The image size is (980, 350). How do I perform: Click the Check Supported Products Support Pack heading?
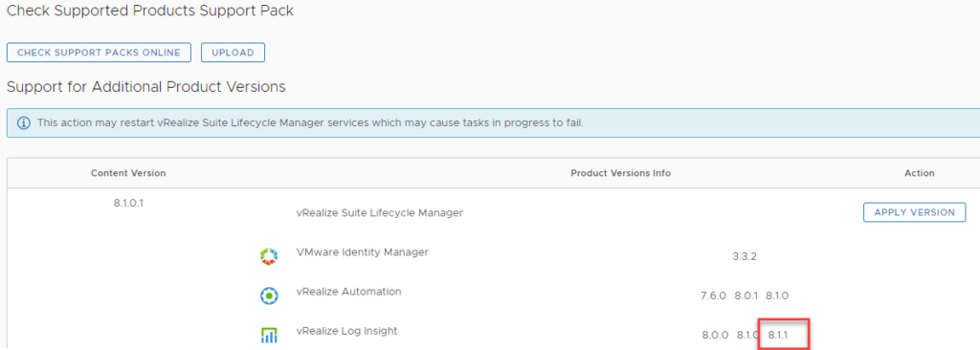[150, 11]
